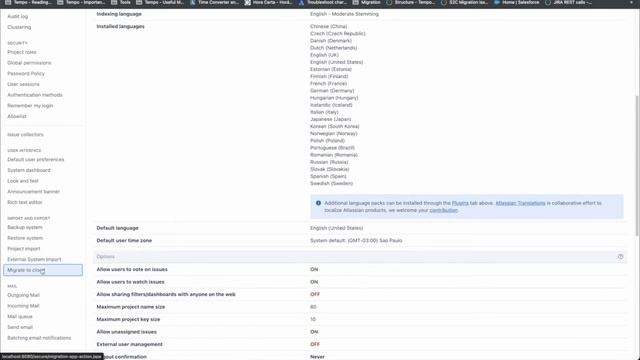This screenshot has width=640, height=360.
Task: Open System dashboard settings
Action: tap(29, 170)
